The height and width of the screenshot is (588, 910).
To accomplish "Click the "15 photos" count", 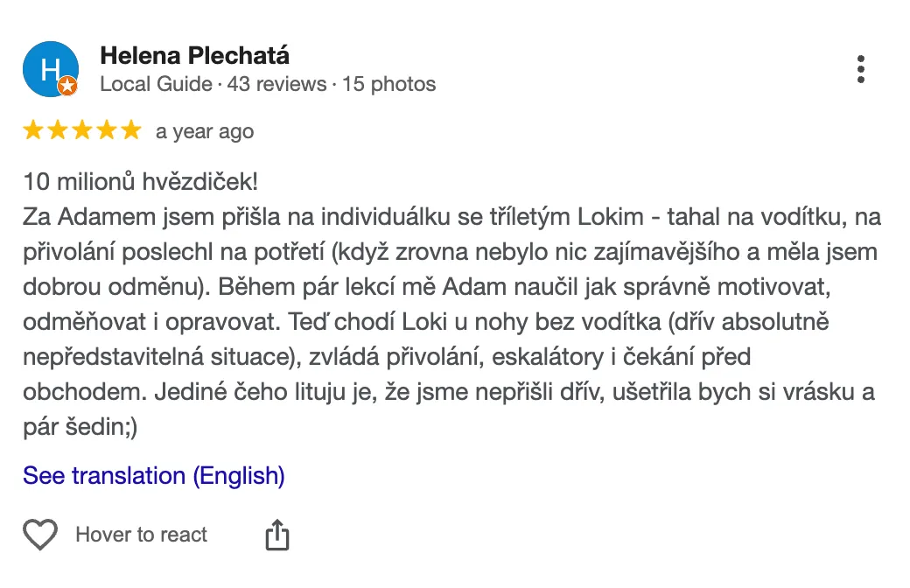I will click(388, 85).
